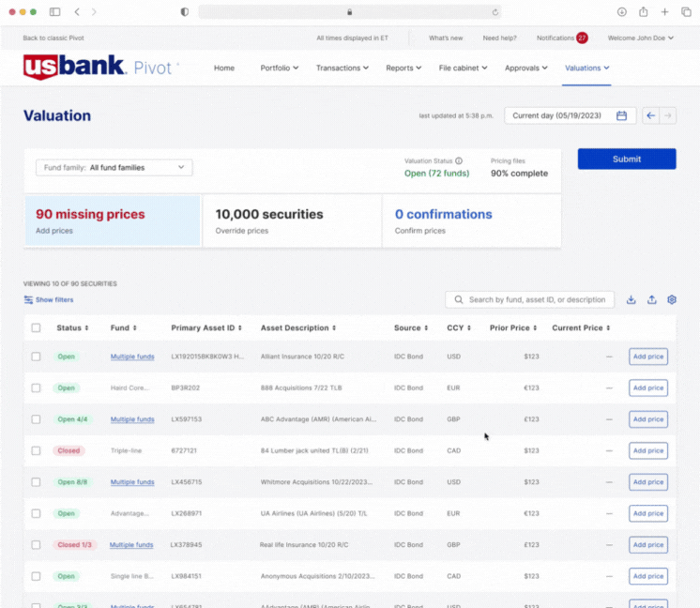
Task: Check the 84 Lumber jack row checkbox
Action: [x=36, y=450]
